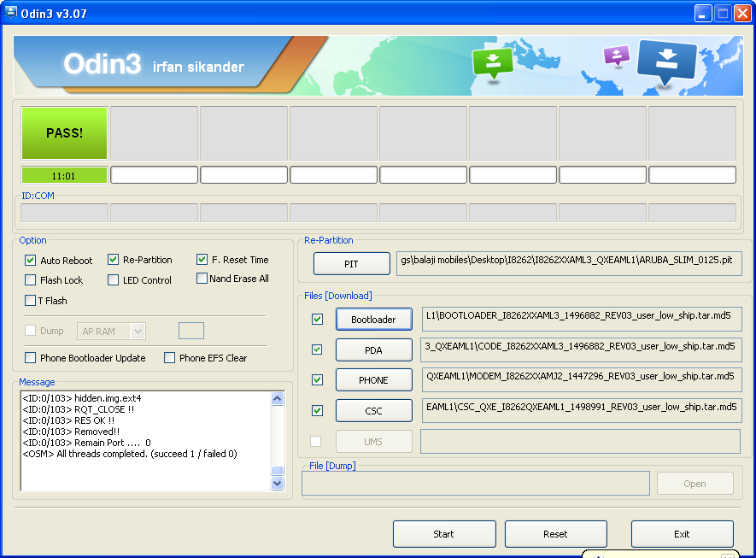Toggle the Dump checkbox
The image size is (756, 558).
(x=31, y=331)
